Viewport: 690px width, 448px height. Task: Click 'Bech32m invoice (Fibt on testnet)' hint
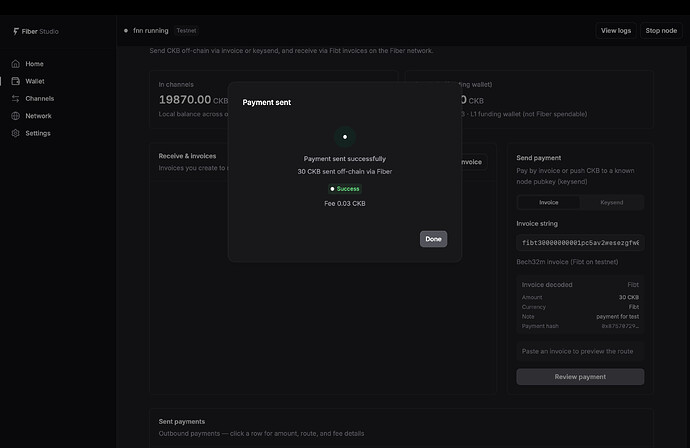pyautogui.click(x=567, y=262)
